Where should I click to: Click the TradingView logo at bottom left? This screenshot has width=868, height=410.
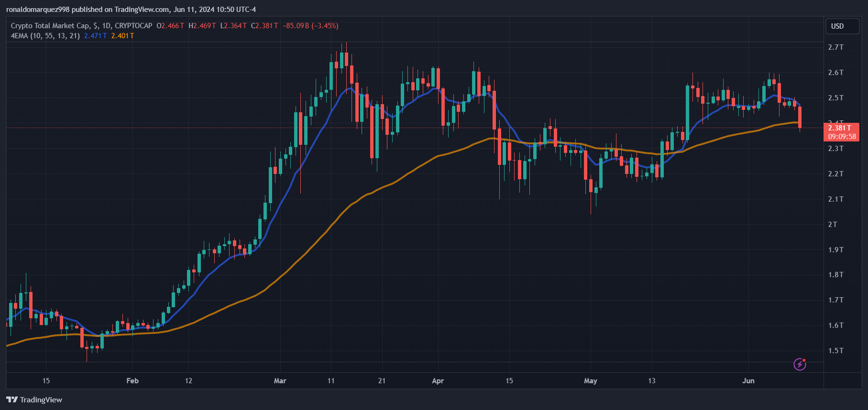[x=34, y=399]
